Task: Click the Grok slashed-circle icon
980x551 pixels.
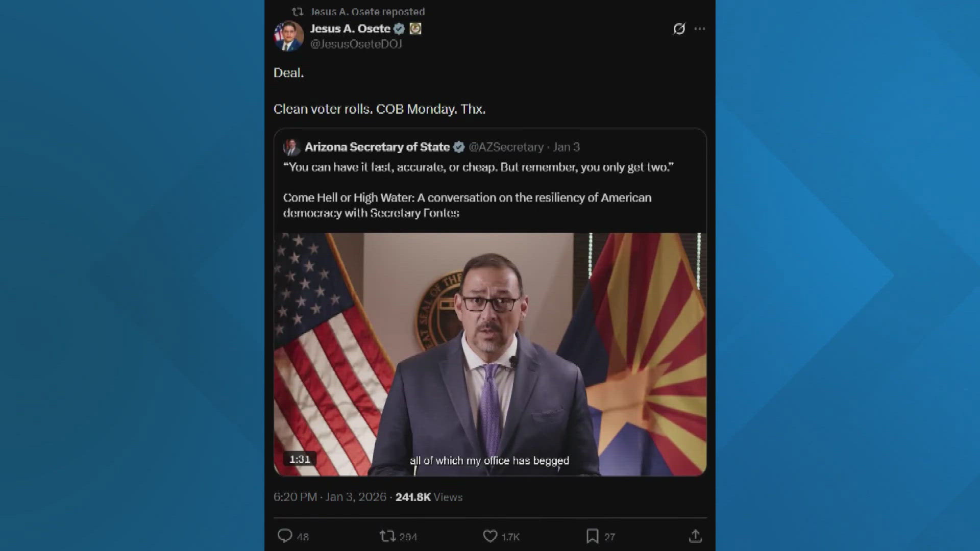Action: point(679,29)
